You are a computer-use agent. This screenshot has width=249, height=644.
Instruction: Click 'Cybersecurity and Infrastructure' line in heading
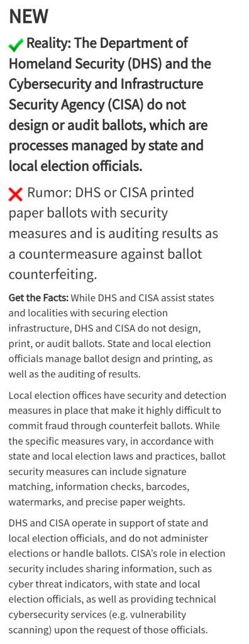pos(106,84)
